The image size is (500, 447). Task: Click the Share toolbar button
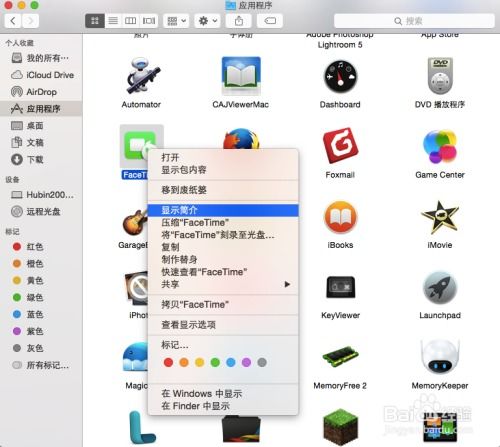coord(239,21)
